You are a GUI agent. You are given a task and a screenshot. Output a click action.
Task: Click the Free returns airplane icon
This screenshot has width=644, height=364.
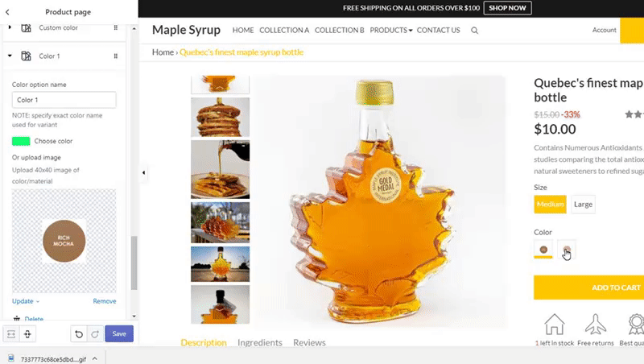[x=596, y=325]
